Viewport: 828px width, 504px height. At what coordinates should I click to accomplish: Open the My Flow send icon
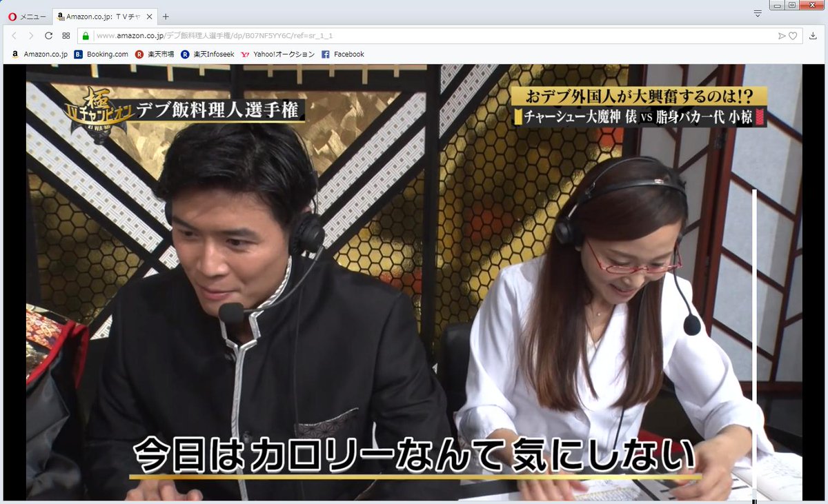pyautogui.click(x=782, y=36)
